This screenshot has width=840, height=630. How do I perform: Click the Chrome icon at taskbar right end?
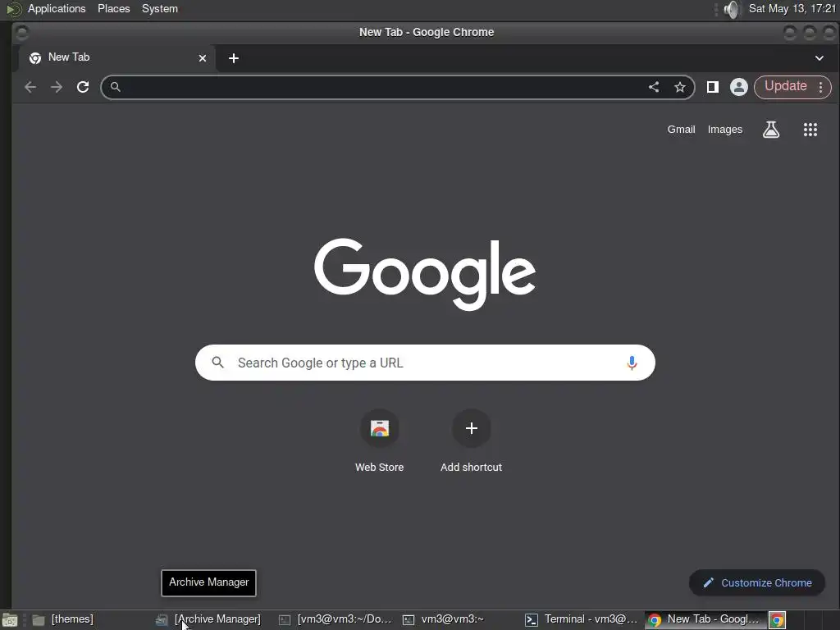[x=778, y=620]
